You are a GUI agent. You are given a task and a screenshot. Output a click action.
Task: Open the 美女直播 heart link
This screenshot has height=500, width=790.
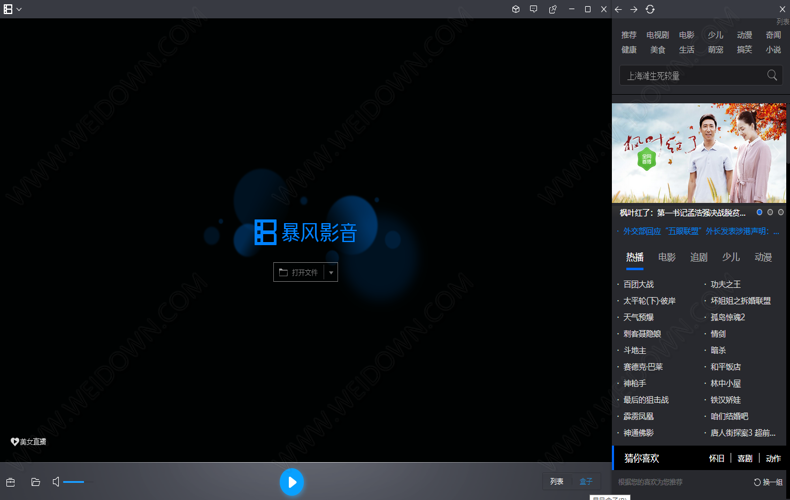tap(28, 442)
